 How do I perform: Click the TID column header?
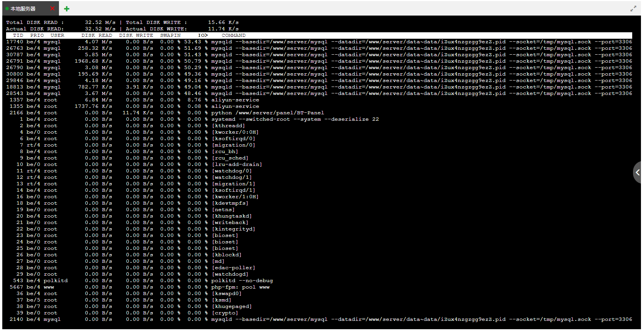coord(18,35)
